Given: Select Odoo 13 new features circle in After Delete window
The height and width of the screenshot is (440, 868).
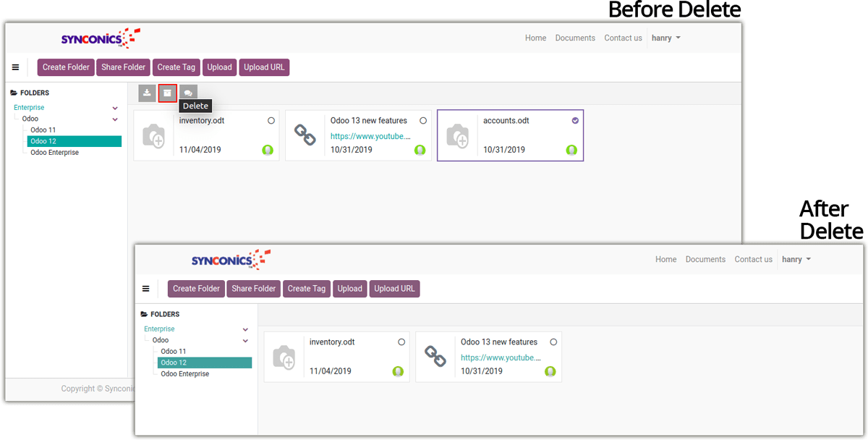Looking at the screenshot, I should [x=553, y=342].
